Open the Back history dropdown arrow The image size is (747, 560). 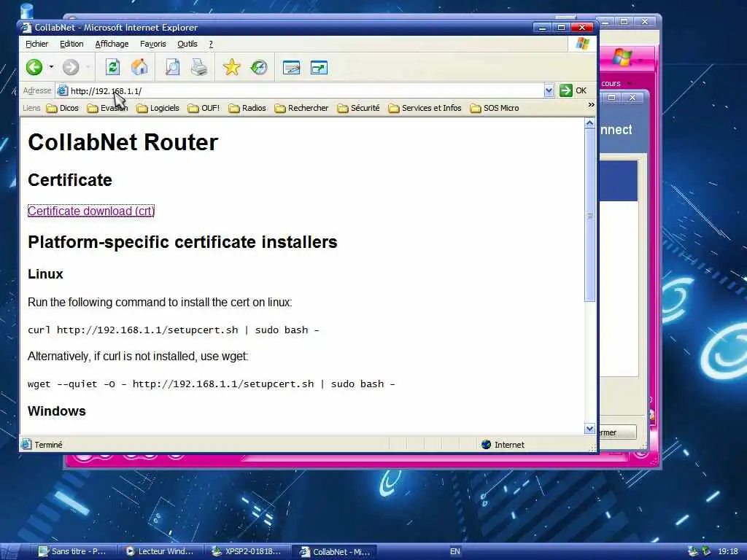[51, 67]
